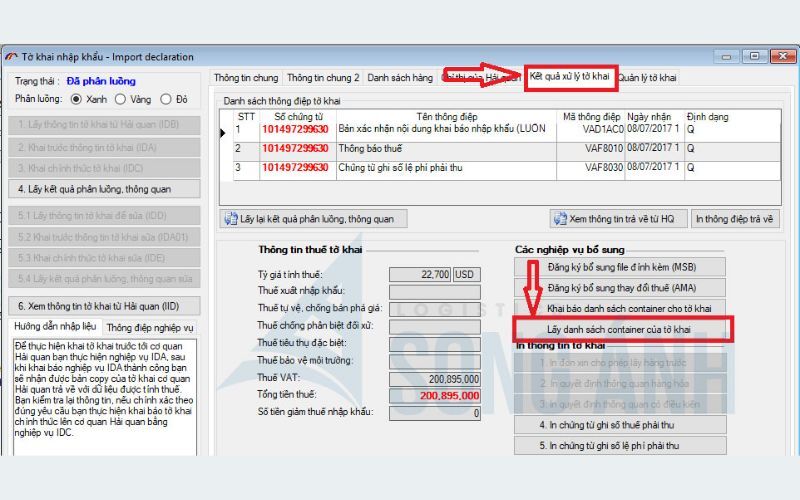Click the icon on Lấy lại kết quả phân luồng button
This screenshot has height=500, width=800.
coord(231,219)
